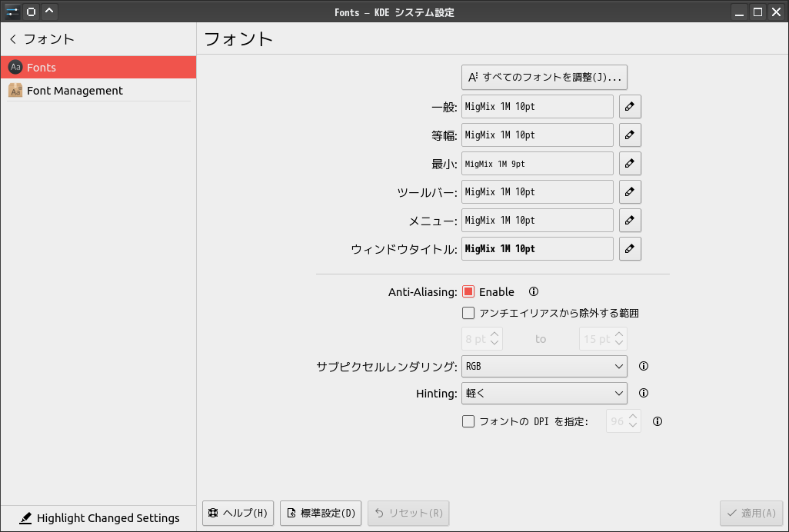This screenshot has height=532, width=789.
Task: Toggle Highlight Changed Settings
Action: [x=99, y=518]
